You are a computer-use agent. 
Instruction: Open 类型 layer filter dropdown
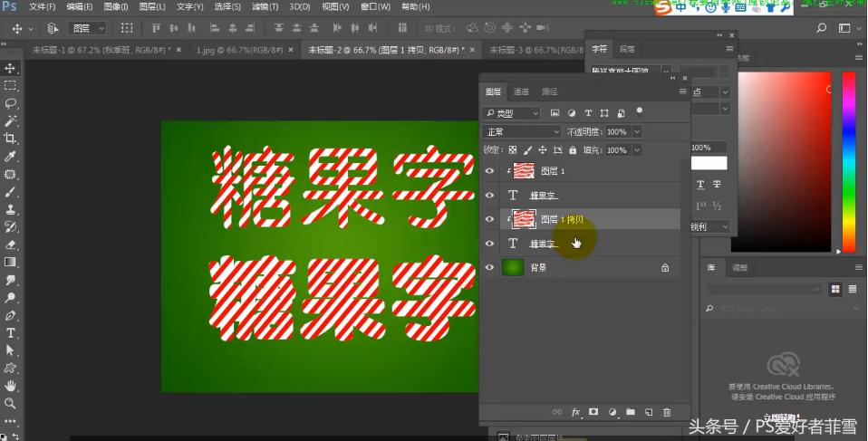click(511, 113)
